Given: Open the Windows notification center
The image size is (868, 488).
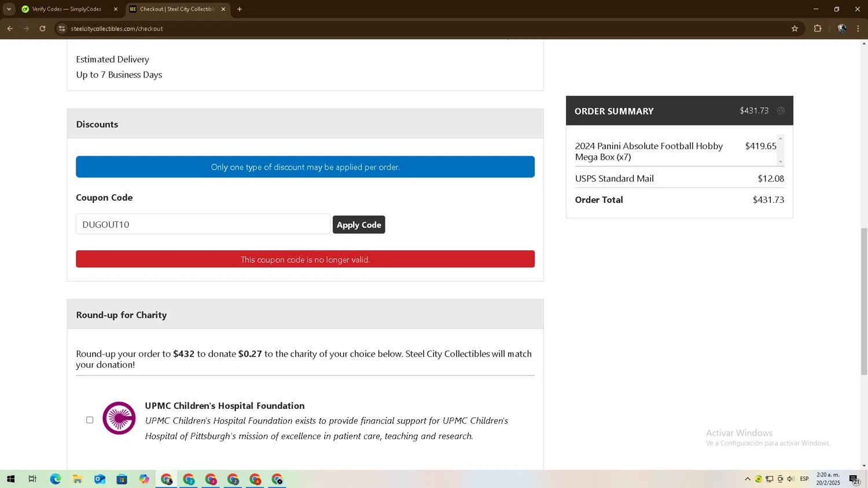Looking at the screenshot, I should (854, 479).
